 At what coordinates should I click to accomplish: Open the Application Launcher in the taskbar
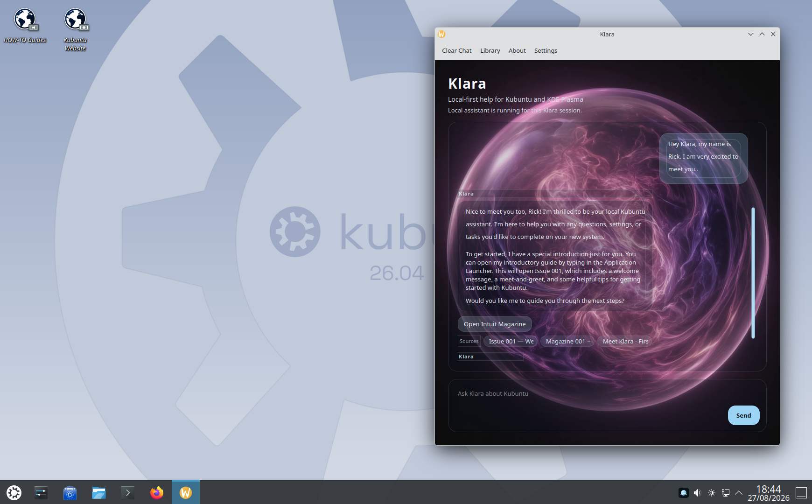pyautogui.click(x=14, y=492)
